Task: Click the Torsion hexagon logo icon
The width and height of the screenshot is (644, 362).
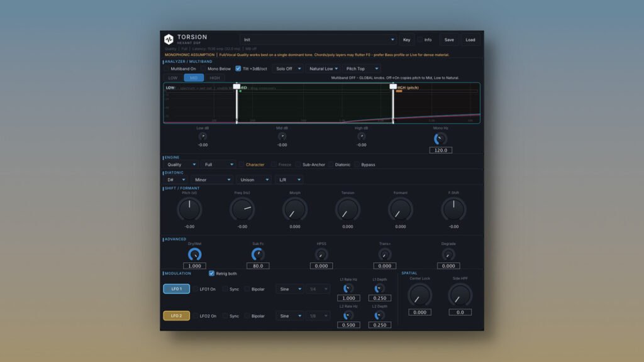Action: tap(169, 39)
